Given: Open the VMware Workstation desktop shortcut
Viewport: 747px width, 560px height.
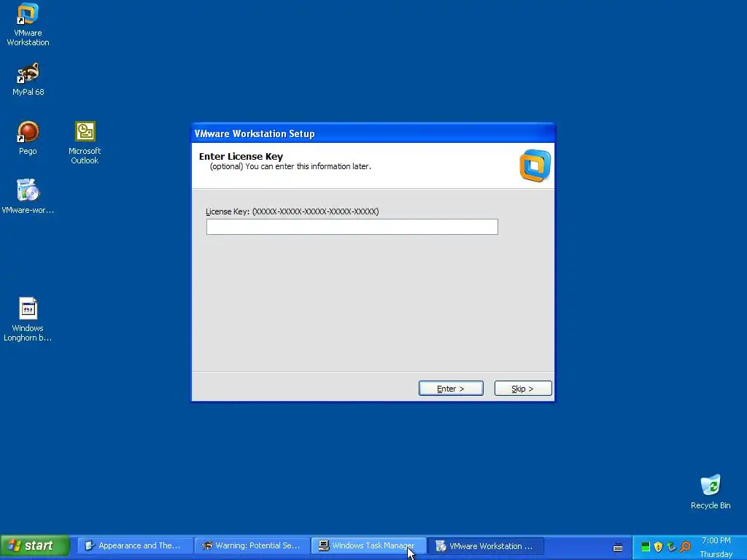Looking at the screenshot, I should tap(28, 24).
